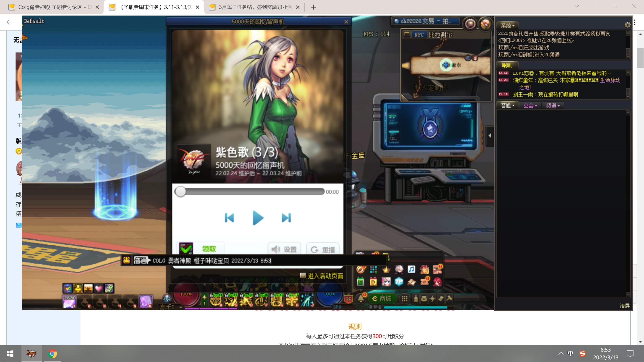Use the Lv.25 skill on key S
Image resolution: width=644 pixels, height=362 pixels.
click(231, 300)
